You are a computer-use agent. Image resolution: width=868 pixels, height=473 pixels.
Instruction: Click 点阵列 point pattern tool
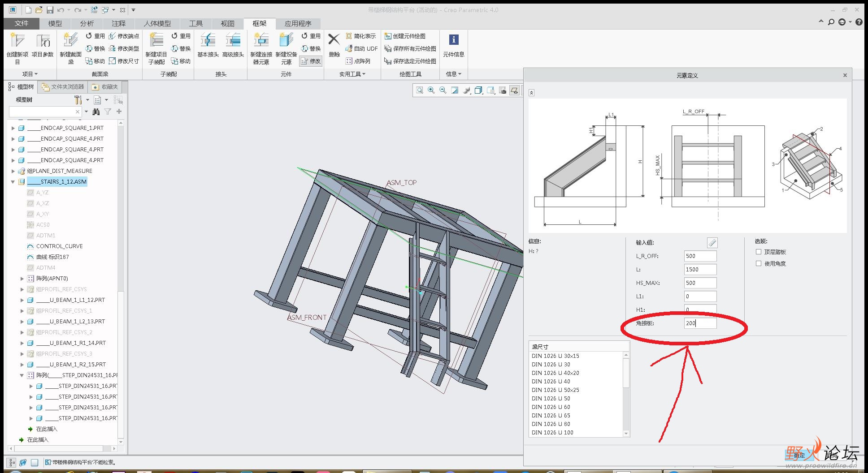[x=358, y=61]
